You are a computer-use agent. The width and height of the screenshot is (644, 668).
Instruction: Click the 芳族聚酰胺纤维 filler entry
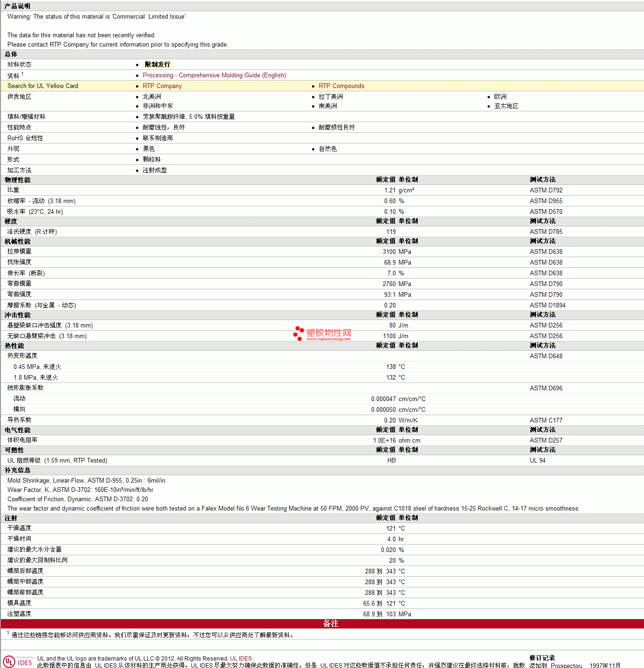tap(189, 117)
